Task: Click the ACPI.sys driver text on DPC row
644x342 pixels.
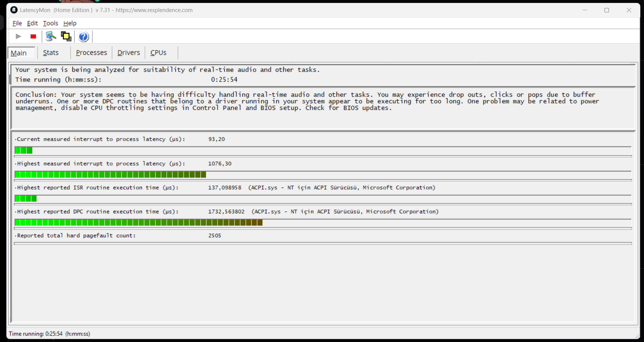Action: pos(345,212)
